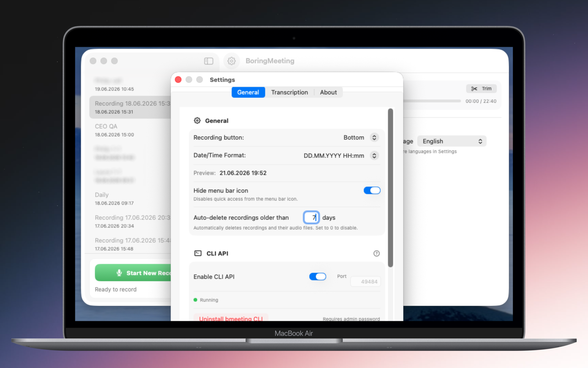Click the audio playback progress bar
The height and width of the screenshot is (368, 588).
point(432,101)
